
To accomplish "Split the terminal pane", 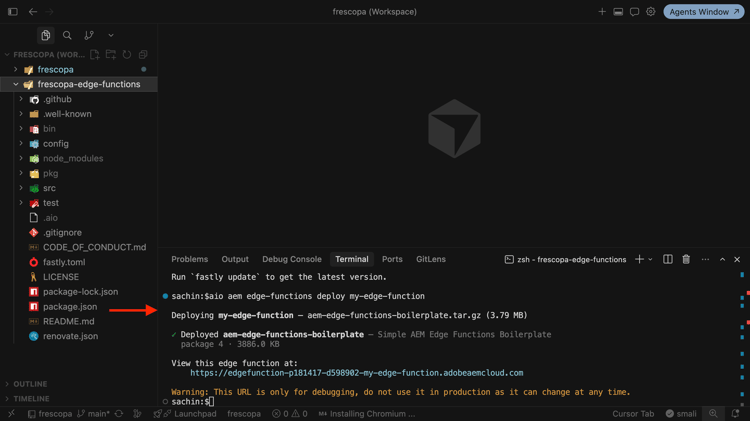I will coord(668,259).
